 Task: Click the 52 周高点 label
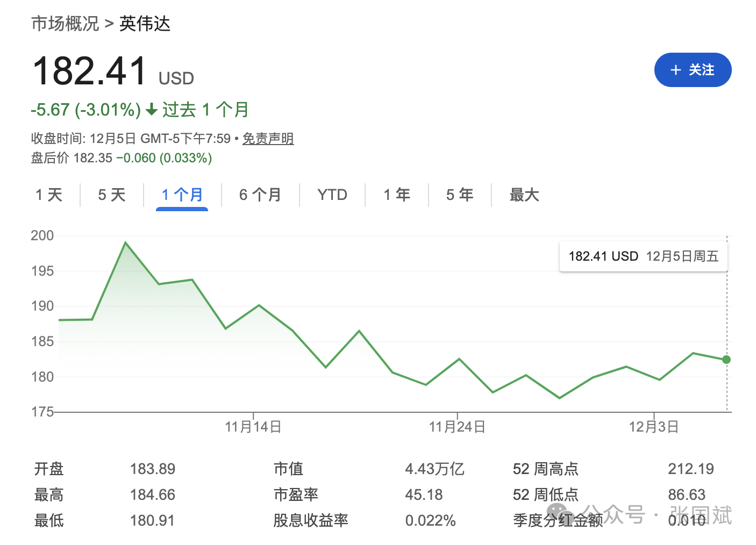[546, 469]
